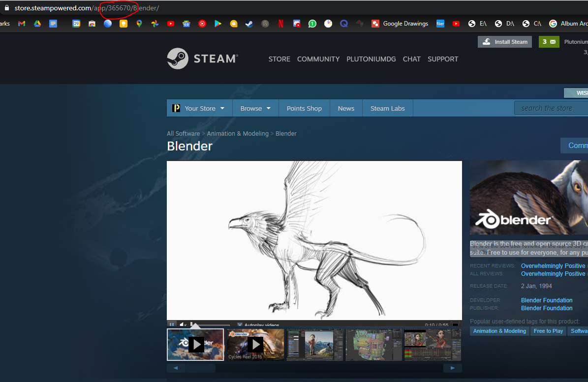Open the Google Docs bookmark

(53, 24)
